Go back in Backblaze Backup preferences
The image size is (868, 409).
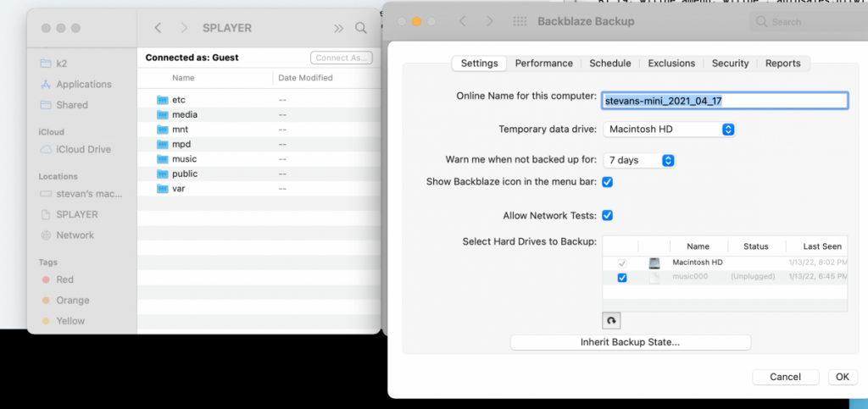coord(463,21)
